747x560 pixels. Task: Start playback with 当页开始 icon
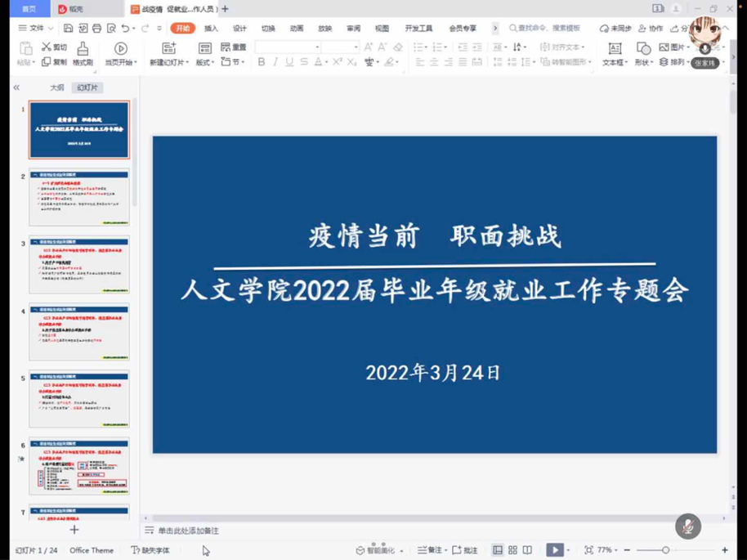coord(121,49)
